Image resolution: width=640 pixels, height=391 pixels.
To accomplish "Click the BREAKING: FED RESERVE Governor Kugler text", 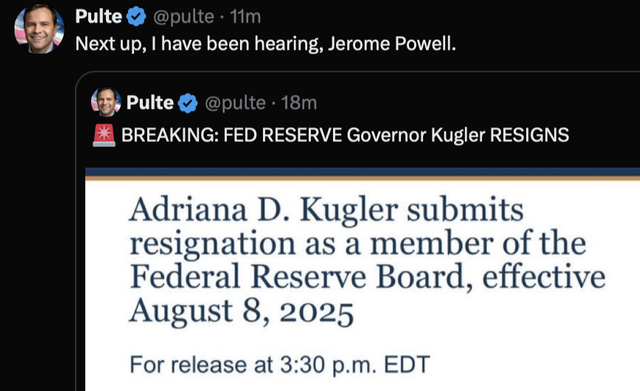I will coord(303,135).
